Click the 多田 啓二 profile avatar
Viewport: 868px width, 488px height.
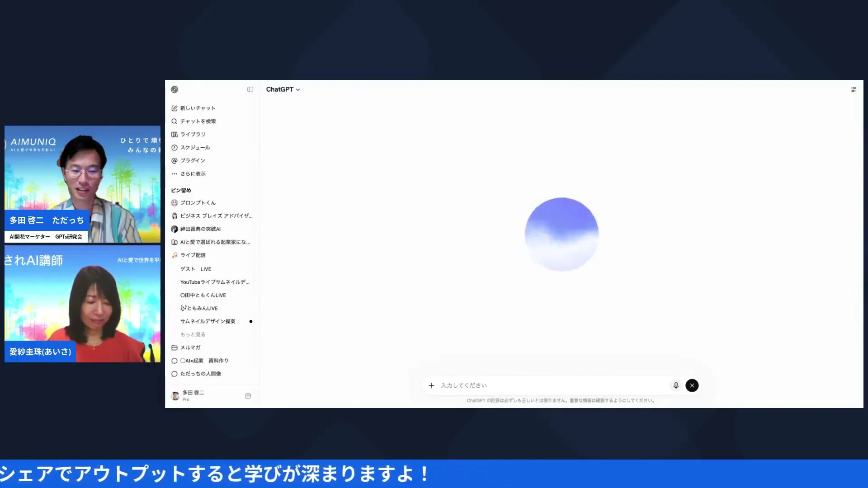pos(175,396)
